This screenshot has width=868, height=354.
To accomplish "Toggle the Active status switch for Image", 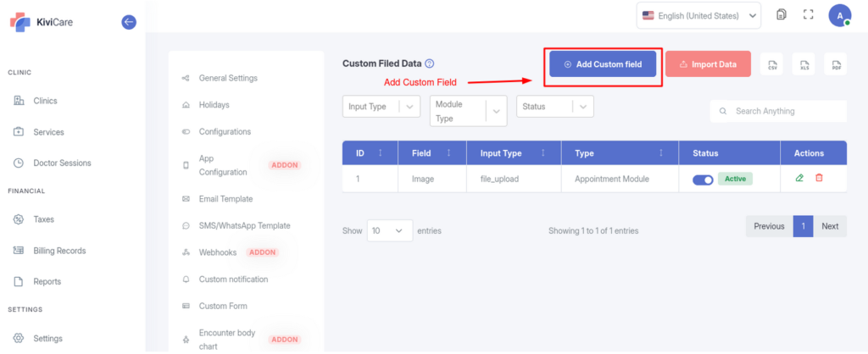I will 703,179.
